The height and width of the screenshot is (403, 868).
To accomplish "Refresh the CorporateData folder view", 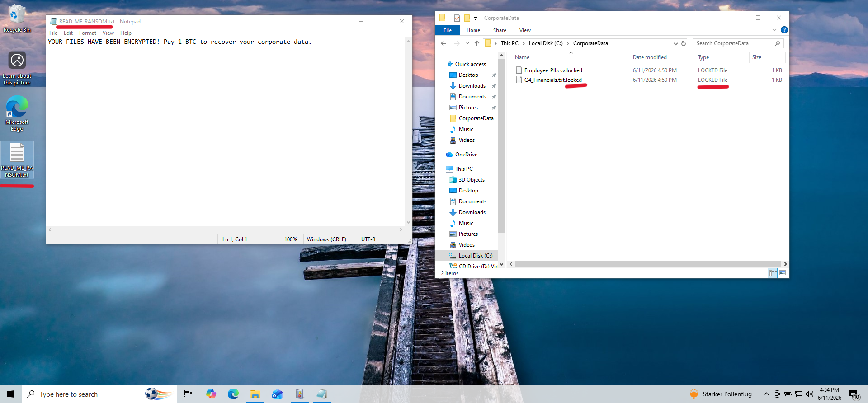I will coord(684,43).
